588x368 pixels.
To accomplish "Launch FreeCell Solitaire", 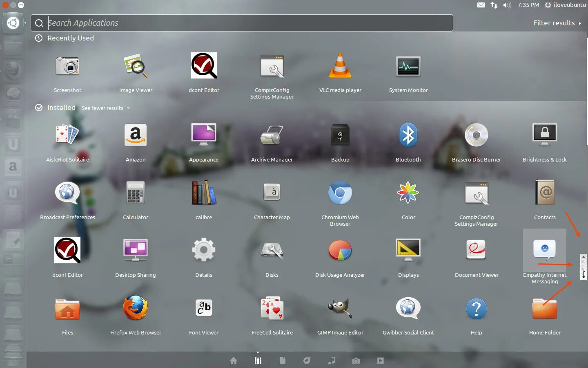I will click(x=272, y=308).
